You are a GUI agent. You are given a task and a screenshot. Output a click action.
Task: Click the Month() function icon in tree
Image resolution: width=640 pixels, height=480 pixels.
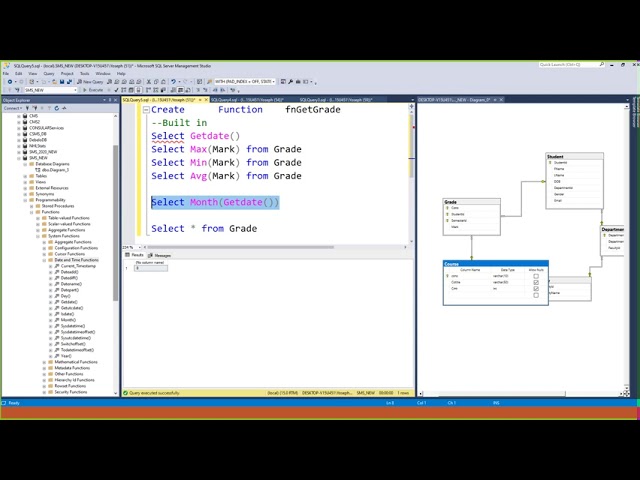tap(57, 320)
